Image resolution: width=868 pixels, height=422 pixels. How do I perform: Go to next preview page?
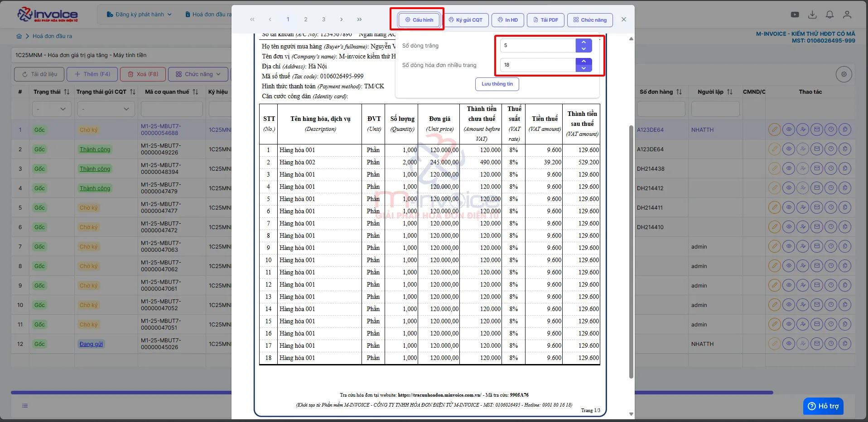pos(342,19)
